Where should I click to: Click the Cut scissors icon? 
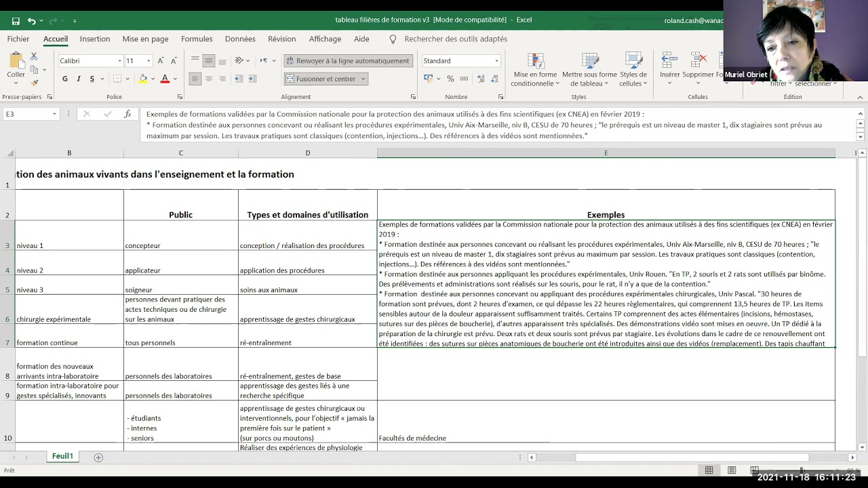pos(35,56)
